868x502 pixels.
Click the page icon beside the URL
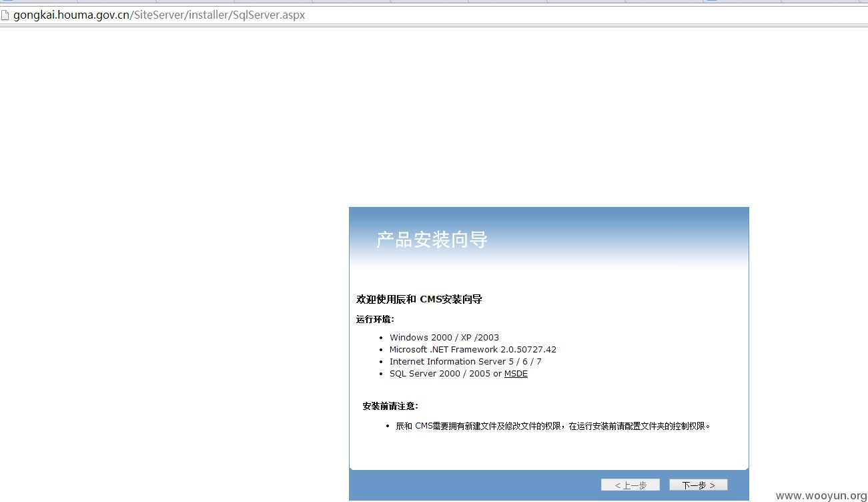click(x=5, y=15)
